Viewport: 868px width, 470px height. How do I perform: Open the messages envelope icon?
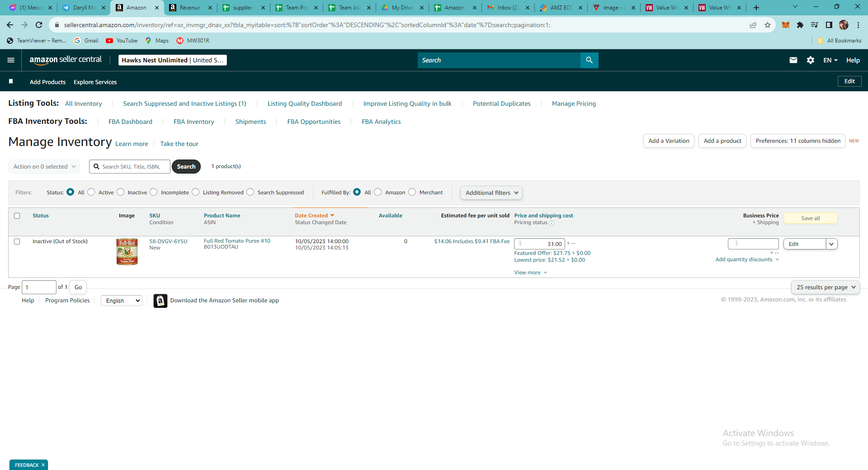793,60
